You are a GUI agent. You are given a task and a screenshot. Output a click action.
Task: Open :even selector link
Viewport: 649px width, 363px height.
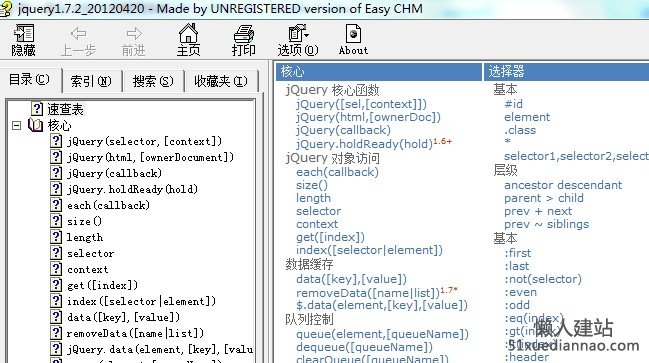(520, 292)
